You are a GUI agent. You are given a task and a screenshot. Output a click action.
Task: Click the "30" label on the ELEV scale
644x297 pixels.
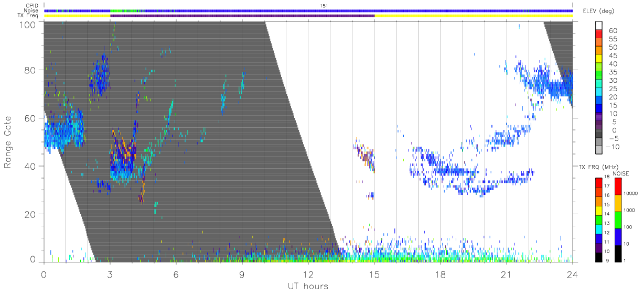point(612,80)
